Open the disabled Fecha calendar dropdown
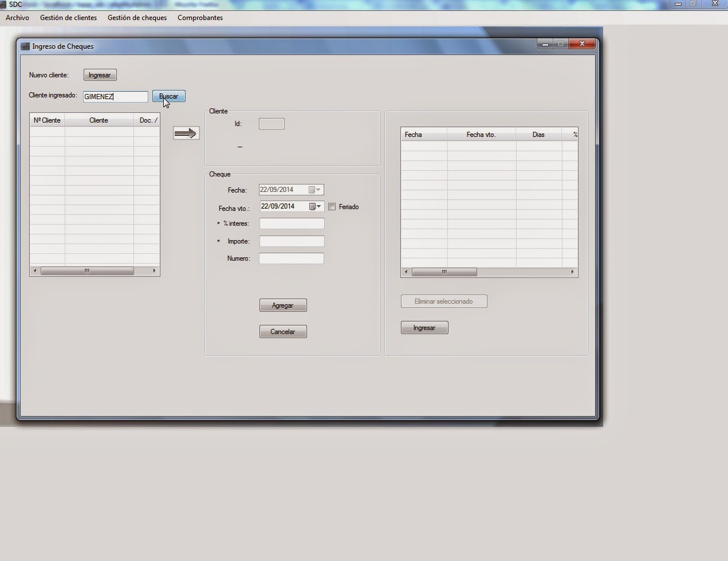The image size is (728, 561). pos(314,190)
